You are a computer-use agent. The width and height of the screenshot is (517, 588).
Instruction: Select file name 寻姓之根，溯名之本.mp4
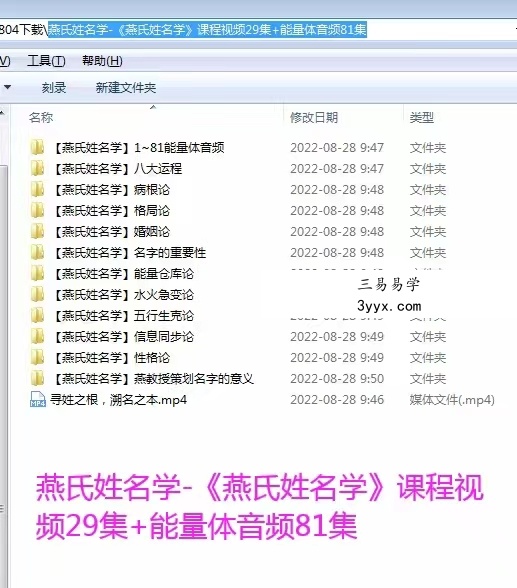pyautogui.click(x=118, y=400)
